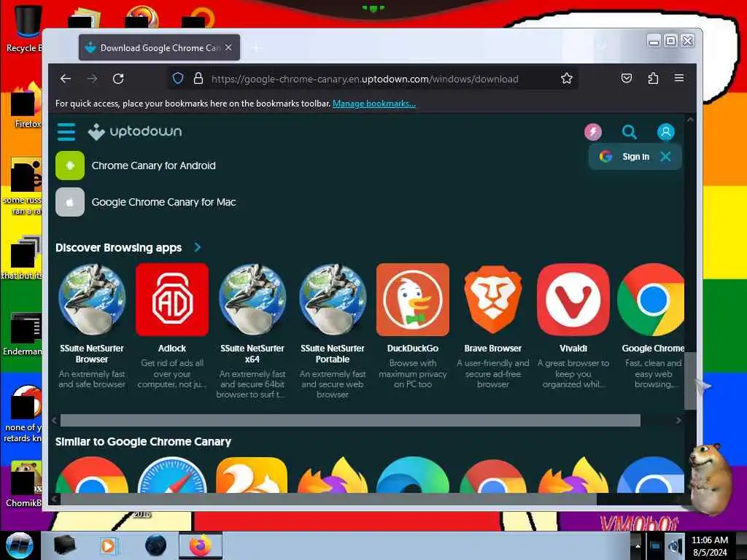This screenshot has height=560, width=747.
Task: Select the Download Google Chrome Canary tab
Action: (x=159, y=47)
